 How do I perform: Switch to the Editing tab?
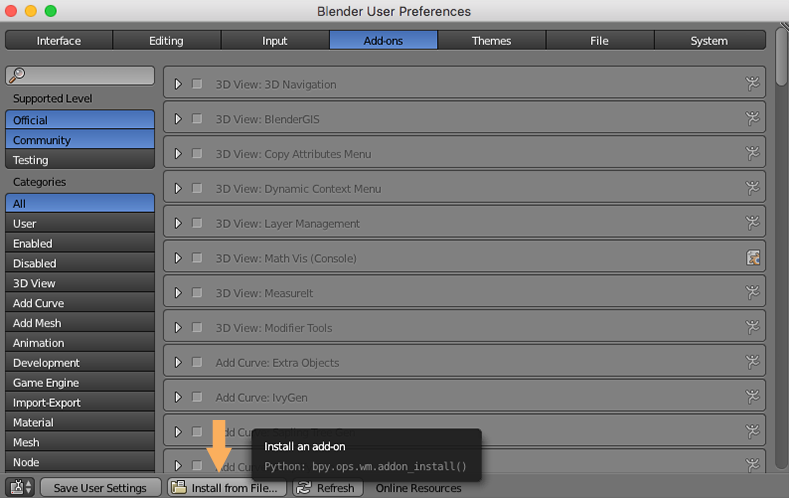(167, 40)
